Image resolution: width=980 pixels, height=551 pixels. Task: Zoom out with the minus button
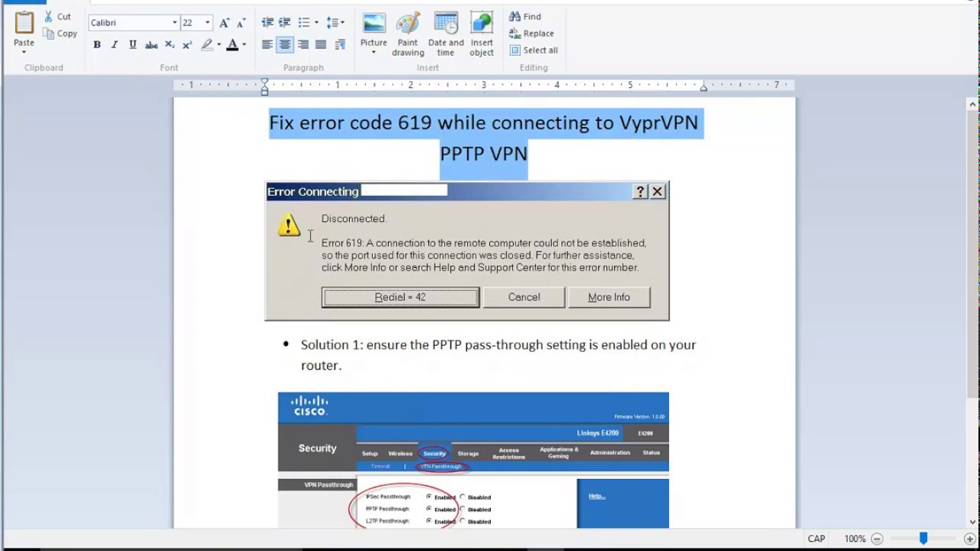[878, 539]
